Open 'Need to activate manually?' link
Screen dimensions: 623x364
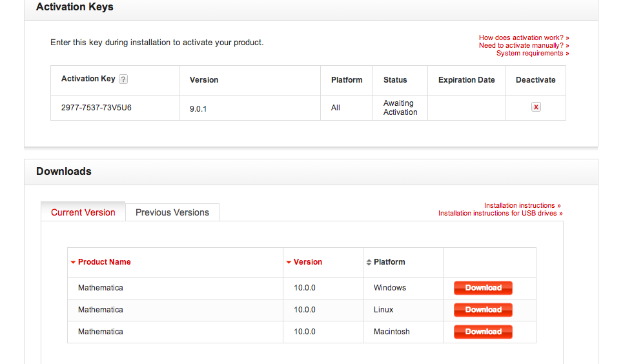coord(524,45)
